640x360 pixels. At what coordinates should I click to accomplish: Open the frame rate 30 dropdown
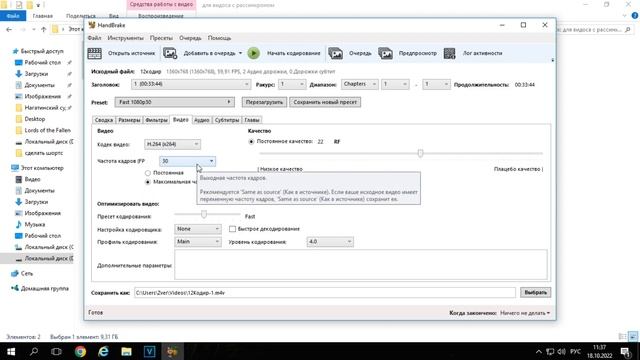click(187, 161)
